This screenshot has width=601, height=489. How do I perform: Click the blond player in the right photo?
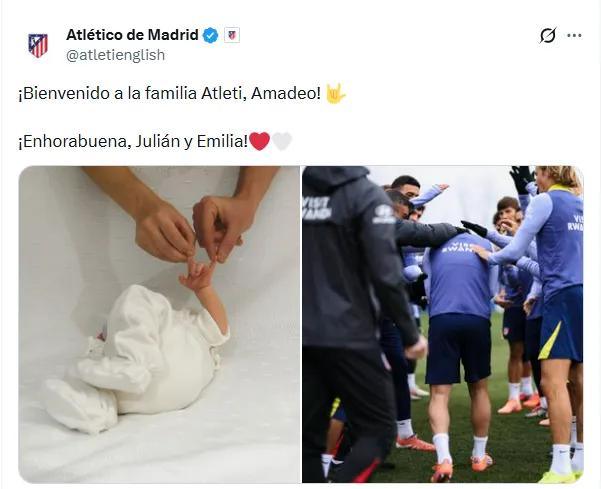pyautogui.click(x=556, y=299)
